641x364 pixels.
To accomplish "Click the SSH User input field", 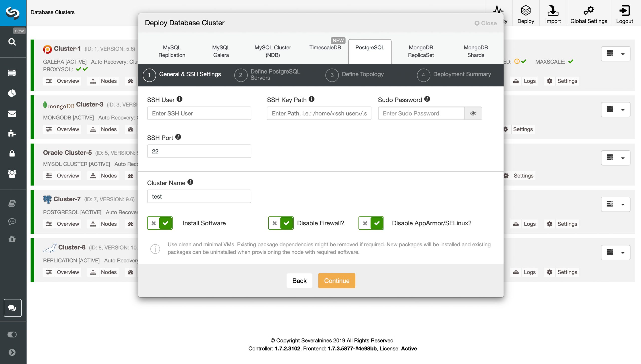I will click(199, 113).
